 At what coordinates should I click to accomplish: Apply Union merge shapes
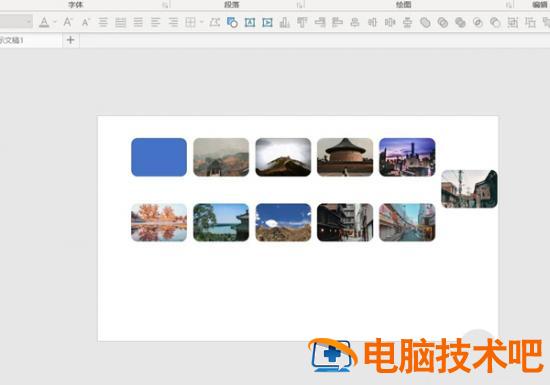[x=425, y=22]
